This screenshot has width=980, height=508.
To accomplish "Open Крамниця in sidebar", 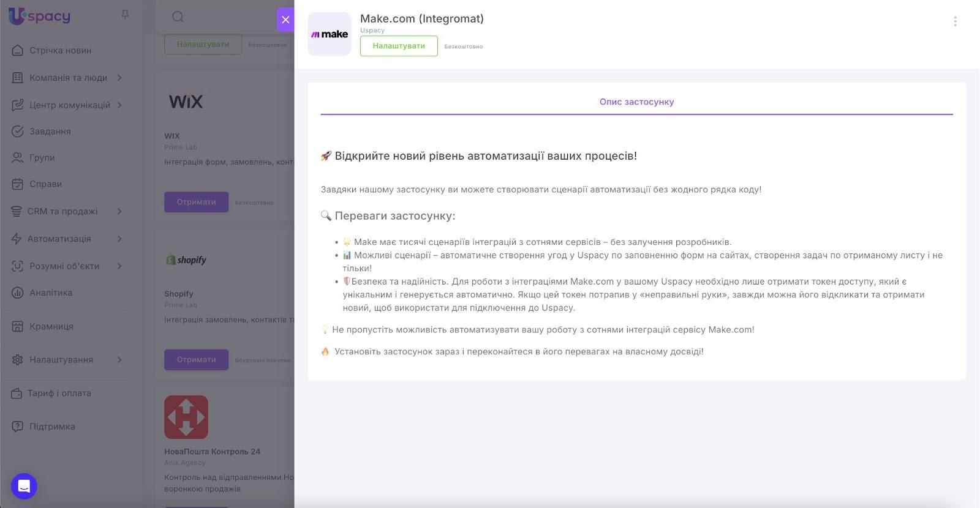I will pyautogui.click(x=51, y=326).
